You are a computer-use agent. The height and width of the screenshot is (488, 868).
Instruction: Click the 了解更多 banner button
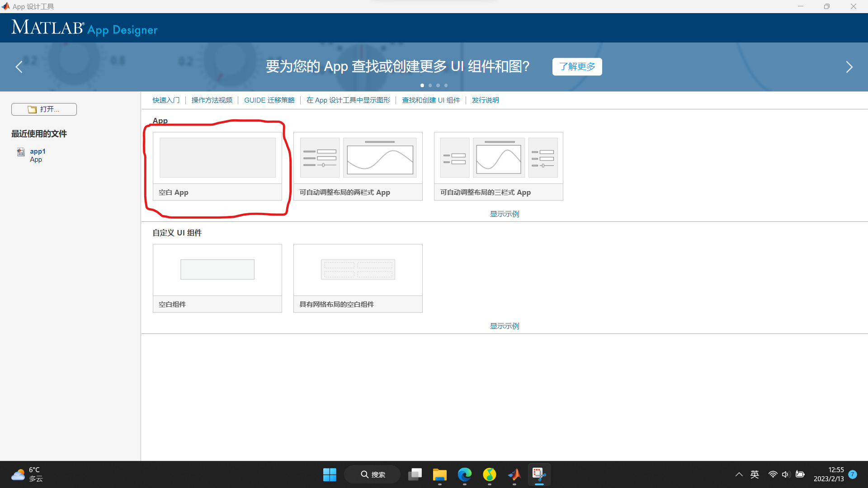pyautogui.click(x=577, y=66)
